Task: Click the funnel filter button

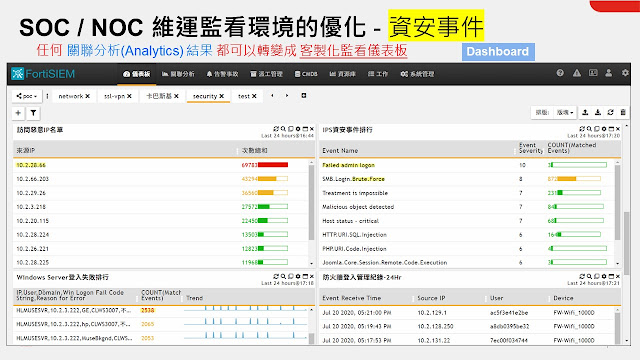Action: pyautogui.click(x=33, y=113)
